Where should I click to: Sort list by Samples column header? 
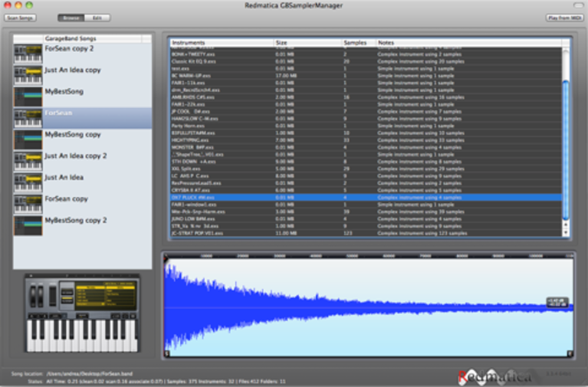359,43
